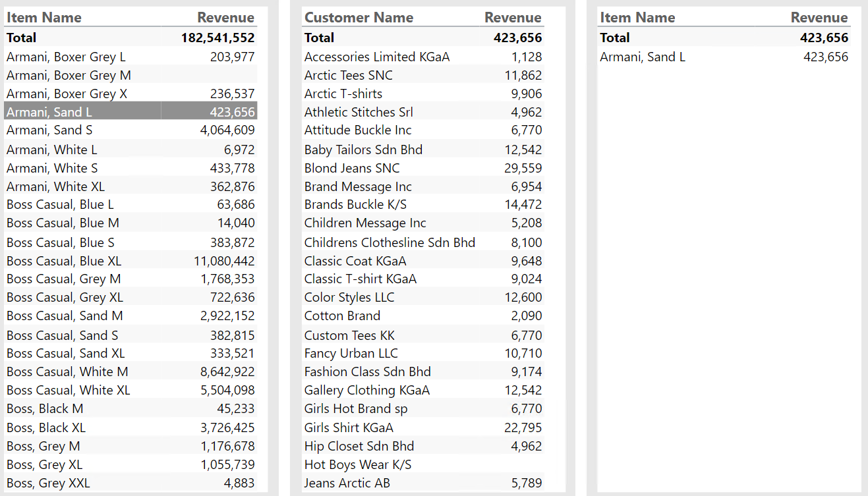Image resolution: width=868 pixels, height=496 pixels.
Task: Select Boss Casual, Blue S item
Action: tap(61, 242)
